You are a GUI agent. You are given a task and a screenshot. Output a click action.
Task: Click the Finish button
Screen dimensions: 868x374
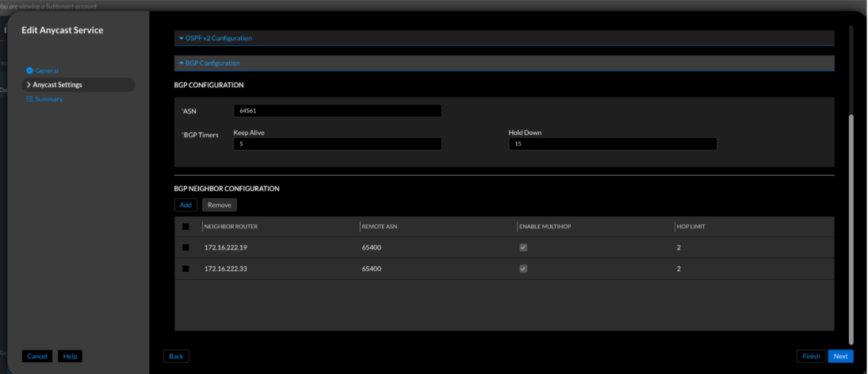tap(811, 357)
